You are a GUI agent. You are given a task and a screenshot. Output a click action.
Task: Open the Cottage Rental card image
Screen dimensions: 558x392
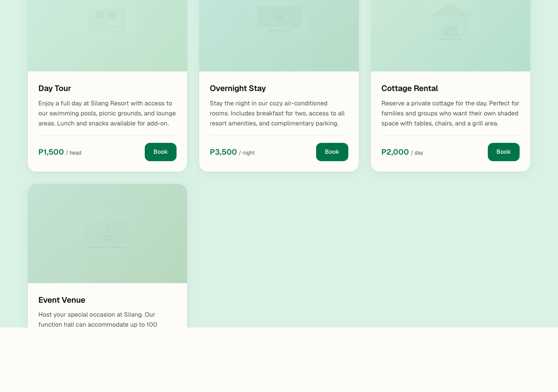pos(450,36)
